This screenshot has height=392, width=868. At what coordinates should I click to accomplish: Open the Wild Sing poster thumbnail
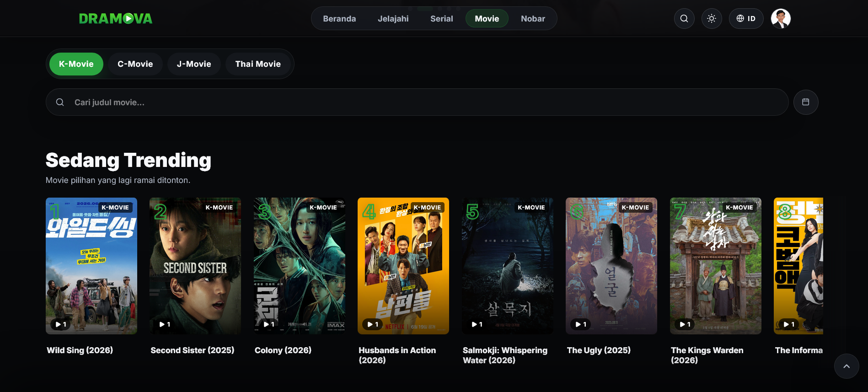point(91,266)
